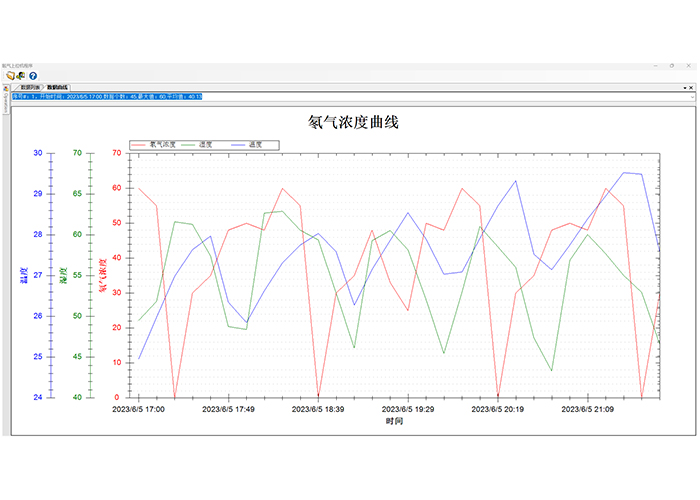This screenshot has height=500, width=700.
Task: Select the 数据曲线 tab
Action: coord(57,88)
